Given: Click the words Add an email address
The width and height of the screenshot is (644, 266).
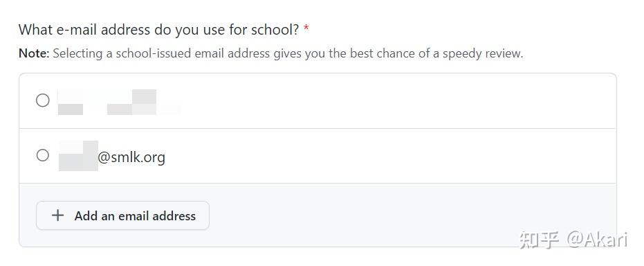Looking at the screenshot, I should click(135, 216).
